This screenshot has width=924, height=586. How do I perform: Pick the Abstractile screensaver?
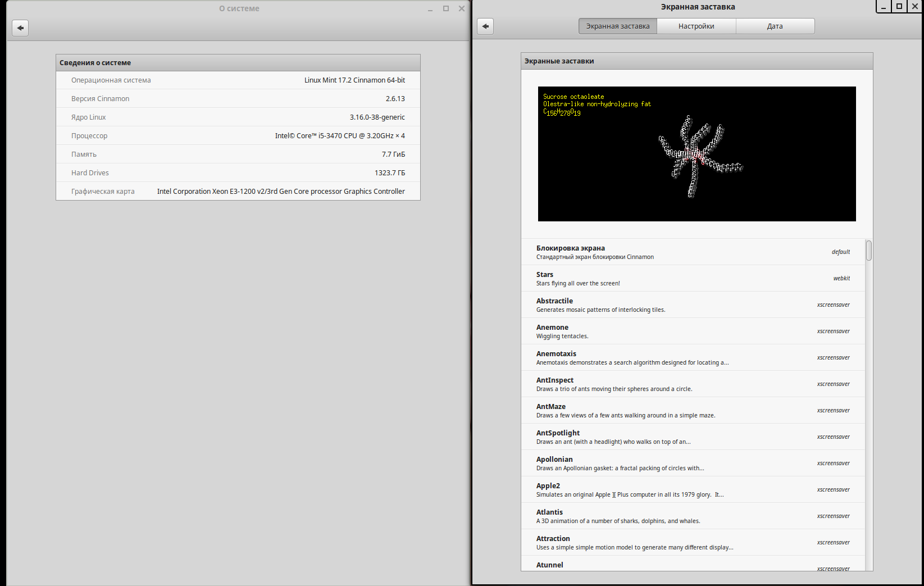[x=693, y=305]
